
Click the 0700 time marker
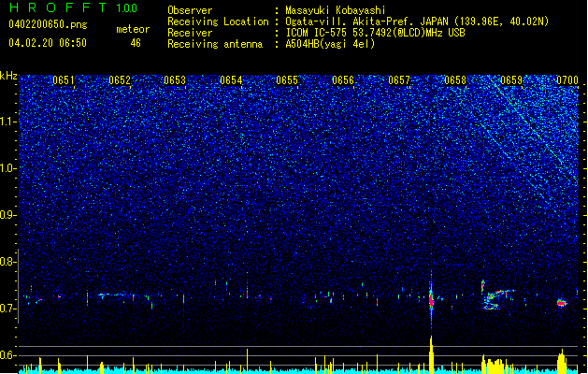pos(567,80)
